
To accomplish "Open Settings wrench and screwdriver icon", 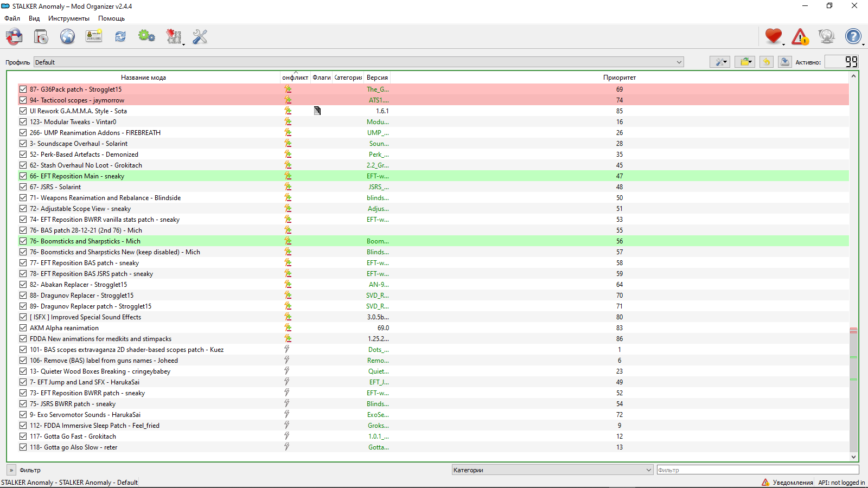I will point(200,36).
